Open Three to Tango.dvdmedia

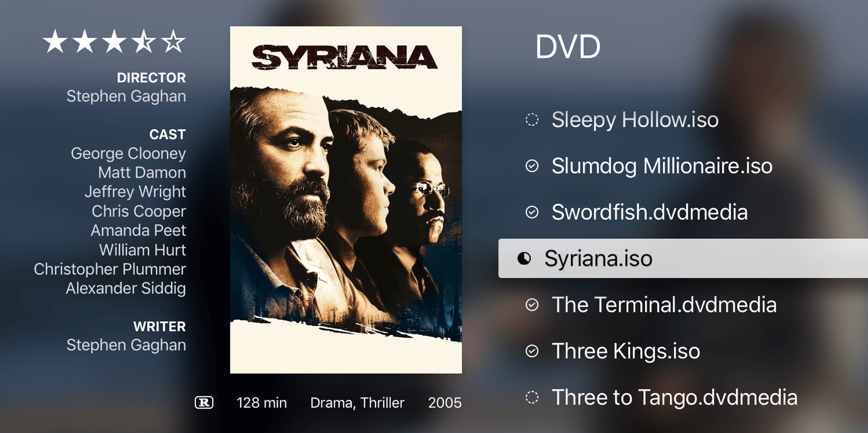(x=683, y=398)
